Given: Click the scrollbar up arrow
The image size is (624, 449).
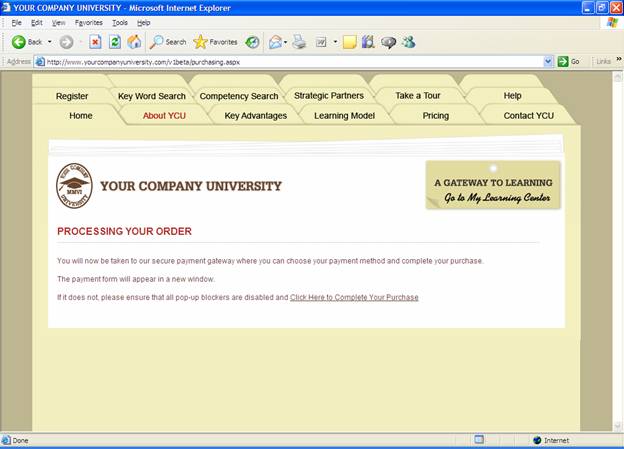Looking at the screenshot, I should (618, 77).
